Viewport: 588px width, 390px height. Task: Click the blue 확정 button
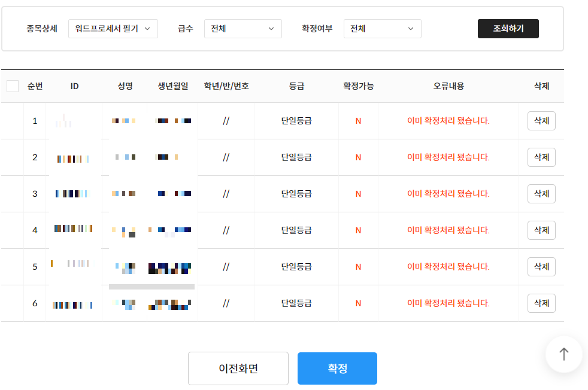tap(337, 368)
